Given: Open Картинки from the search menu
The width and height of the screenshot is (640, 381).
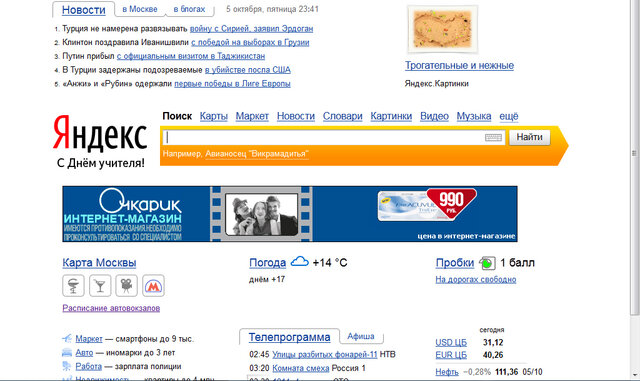Looking at the screenshot, I should (391, 116).
